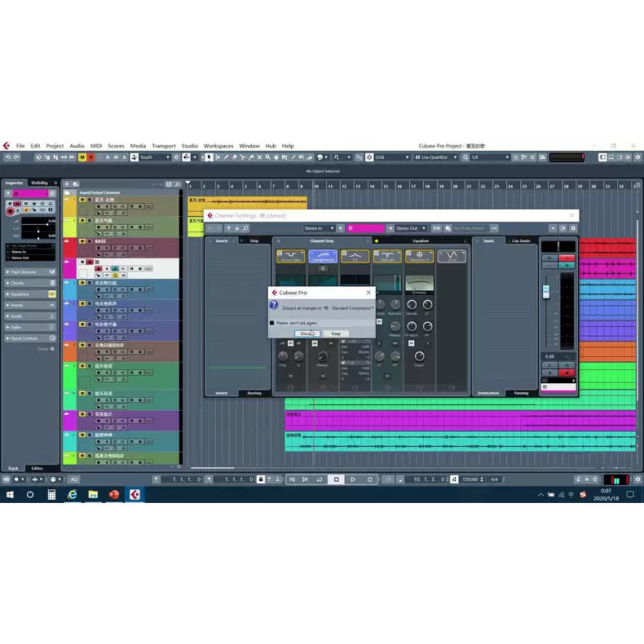Click the Find Tracks magnifier in the track list

pos(178,184)
